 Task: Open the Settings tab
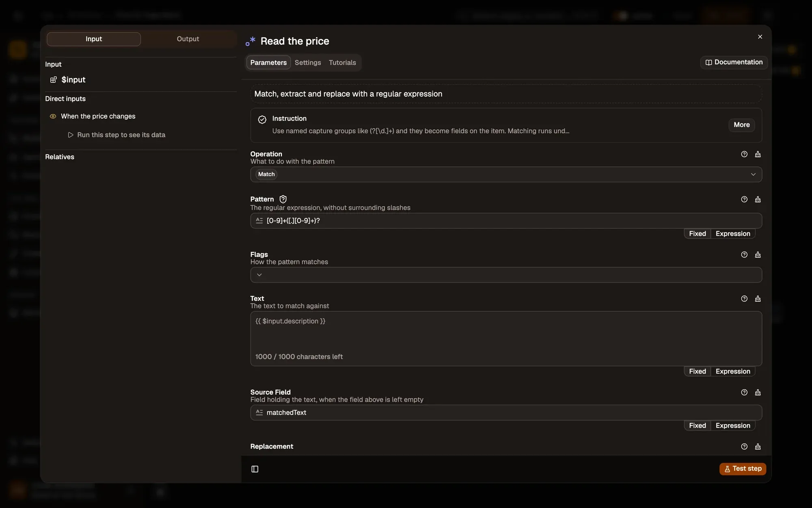click(x=308, y=63)
